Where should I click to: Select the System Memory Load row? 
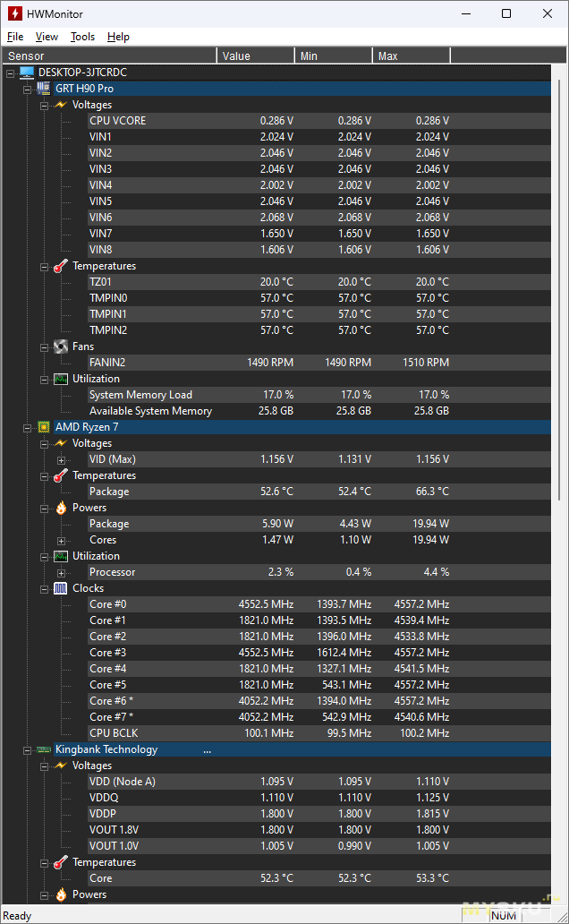(x=318, y=395)
